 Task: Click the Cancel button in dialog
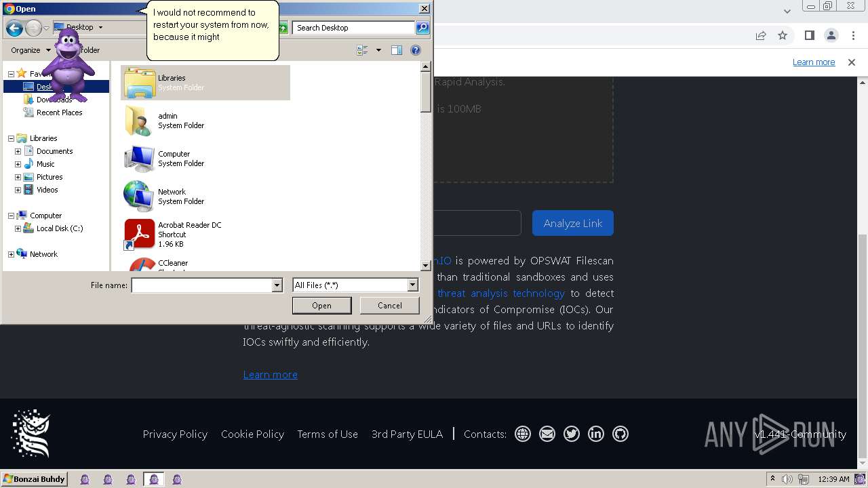[x=390, y=306]
